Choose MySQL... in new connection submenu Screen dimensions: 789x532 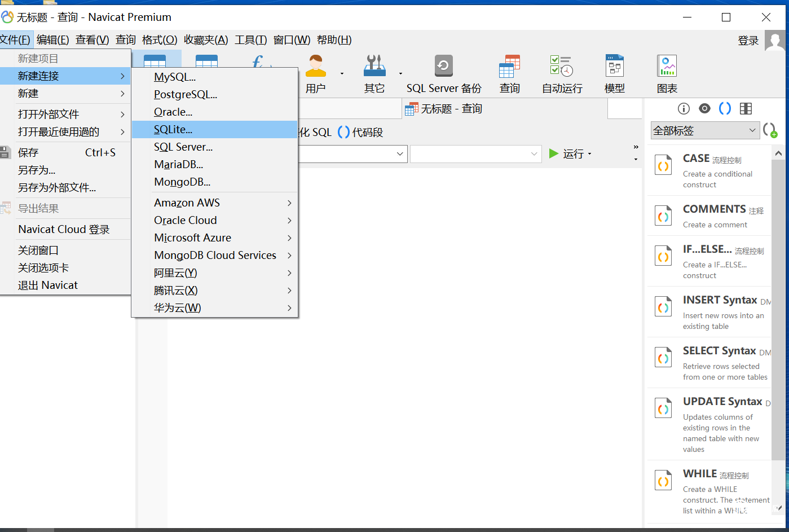[175, 77]
